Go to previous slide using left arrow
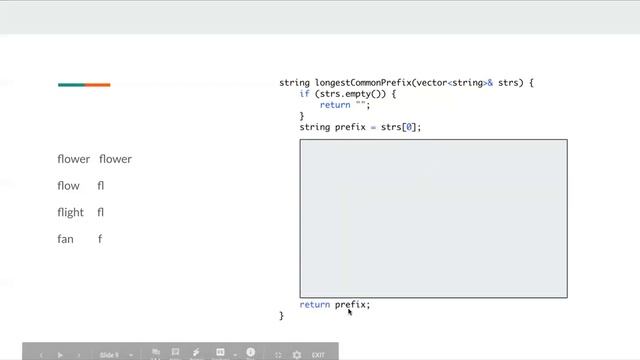The height and width of the screenshot is (360, 640). pos(41,355)
